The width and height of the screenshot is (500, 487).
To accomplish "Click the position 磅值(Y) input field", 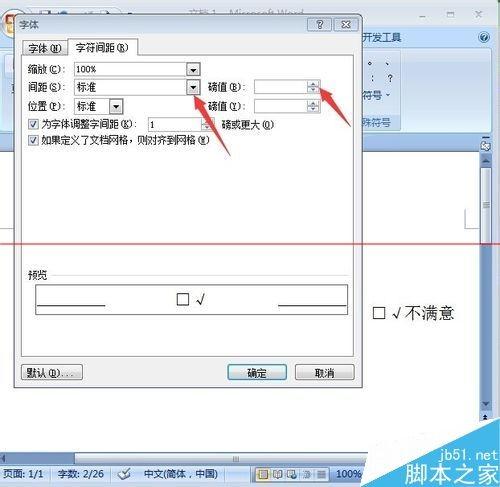I will click(281, 106).
